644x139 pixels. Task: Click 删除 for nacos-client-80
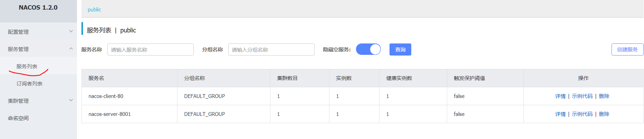coord(604,96)
